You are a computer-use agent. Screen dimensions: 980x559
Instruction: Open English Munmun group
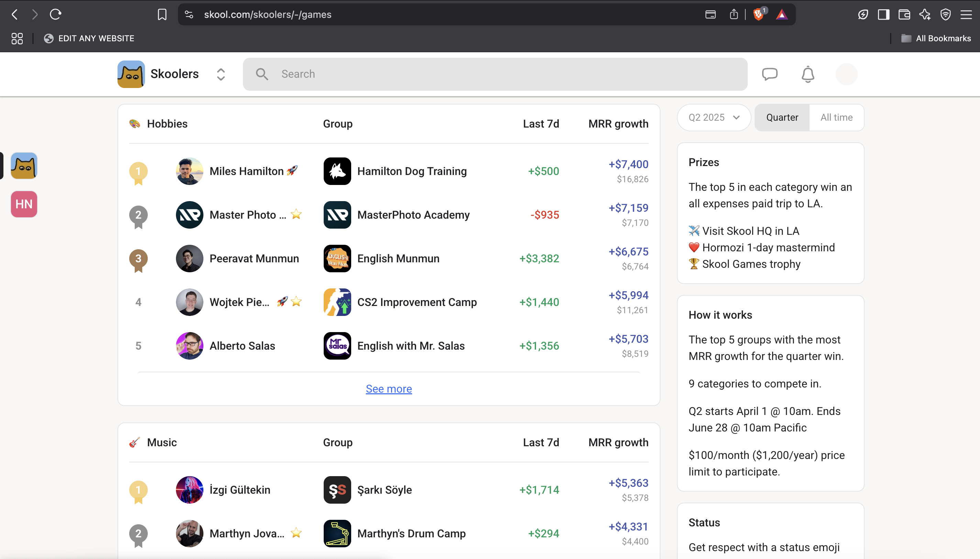tap(398, 259)
